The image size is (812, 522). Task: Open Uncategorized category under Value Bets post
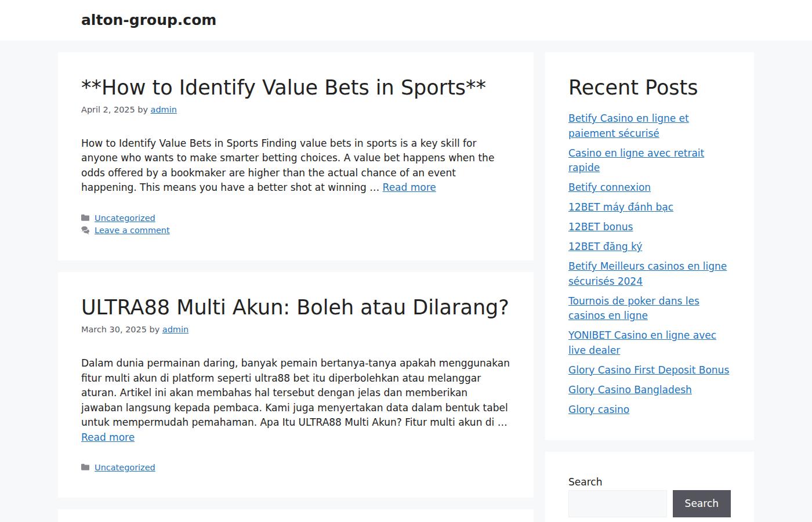click(x=125, y=218)
